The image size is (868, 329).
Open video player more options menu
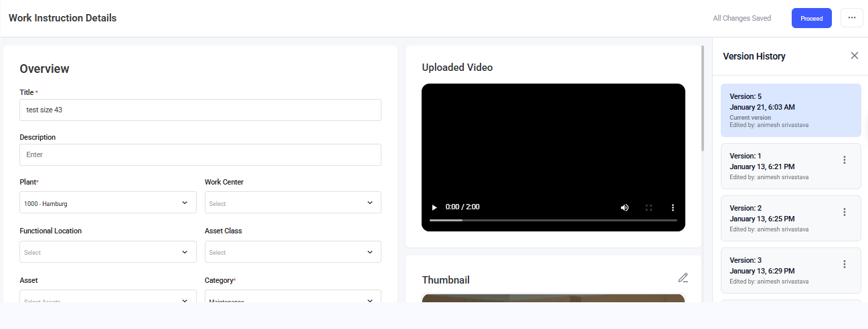click(x=673, y=207)
